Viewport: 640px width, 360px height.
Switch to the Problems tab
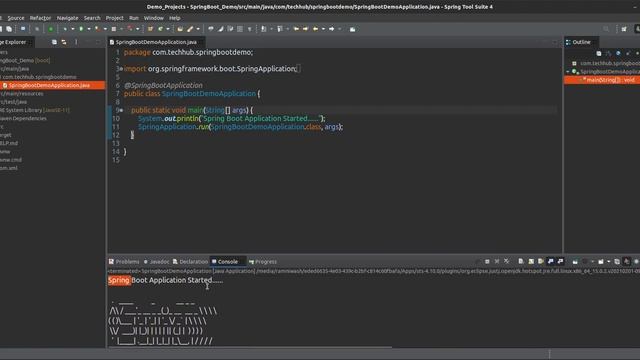coord(124,262)
